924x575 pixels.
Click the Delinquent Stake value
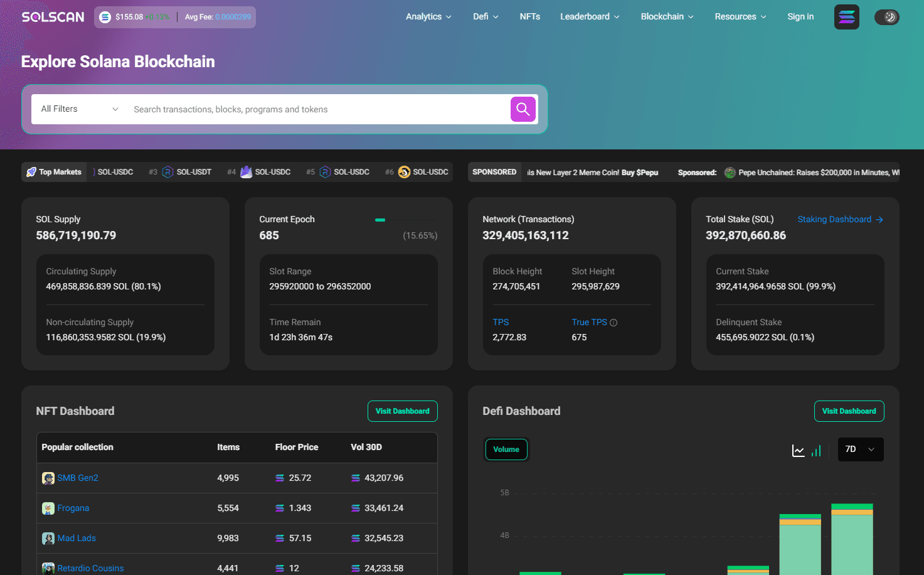coord(765,337)
